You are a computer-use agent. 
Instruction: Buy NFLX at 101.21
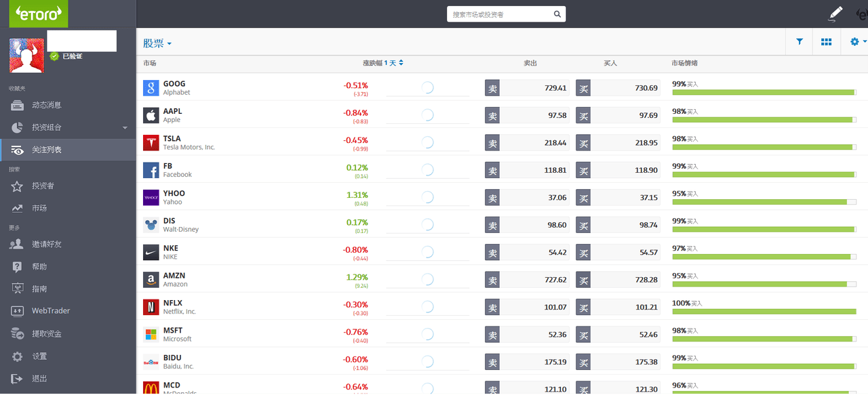(618, 307)
